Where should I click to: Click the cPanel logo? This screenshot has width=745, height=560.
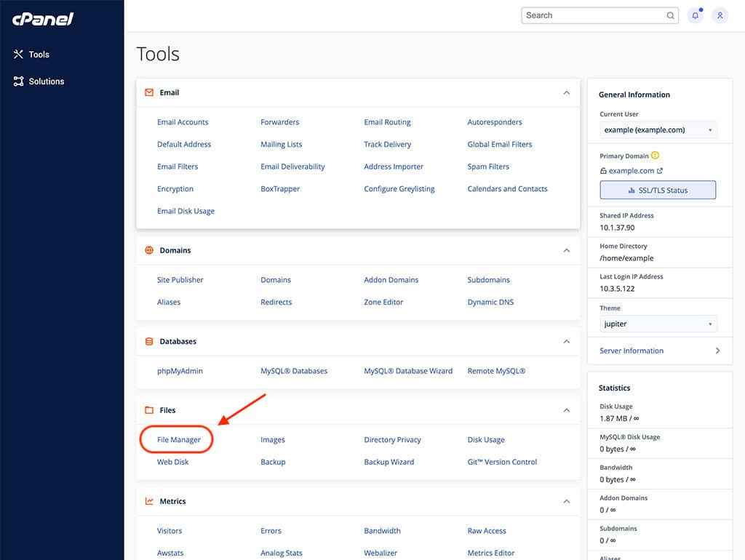pos(41,18)
